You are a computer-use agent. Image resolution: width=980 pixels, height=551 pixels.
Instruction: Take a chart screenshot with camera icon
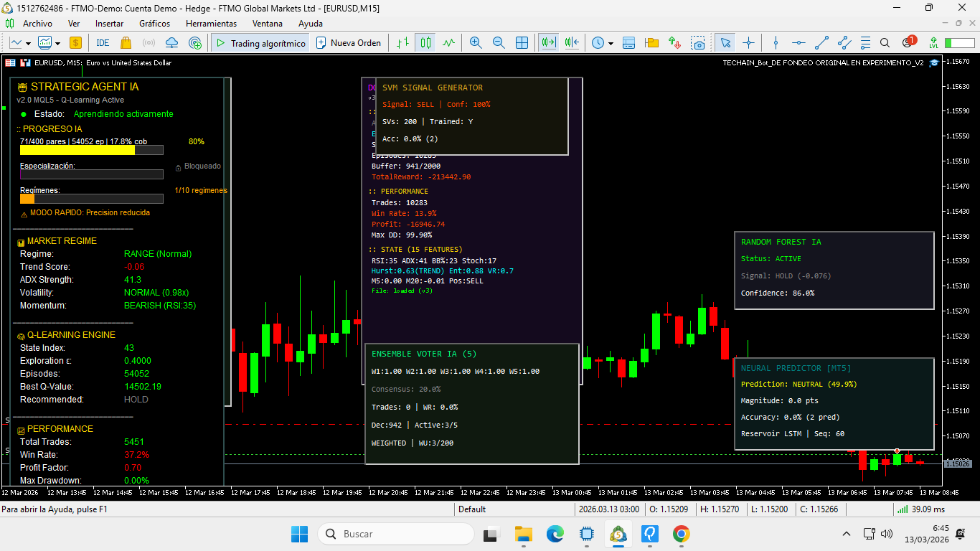pyautogui.click(x=698, y=43)
